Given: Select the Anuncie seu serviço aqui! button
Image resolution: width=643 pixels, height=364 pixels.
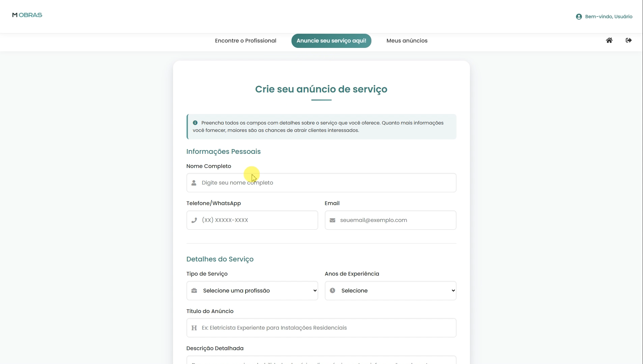Looking at the screenshot, I should click(x=331, y=41).
